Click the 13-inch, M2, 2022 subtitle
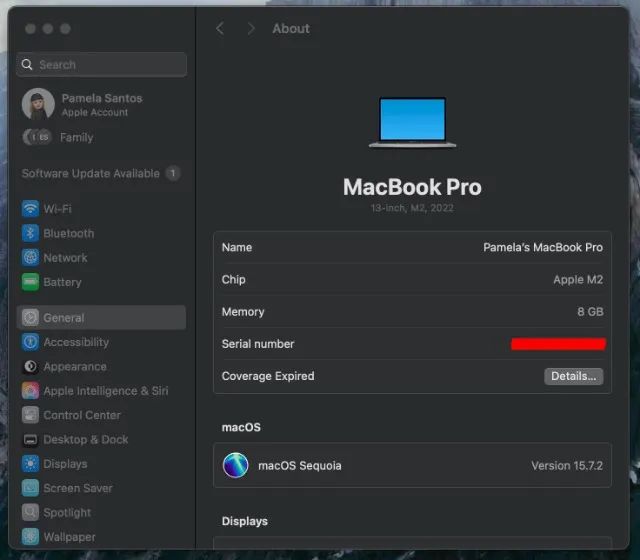 click(x=412, y=208)
